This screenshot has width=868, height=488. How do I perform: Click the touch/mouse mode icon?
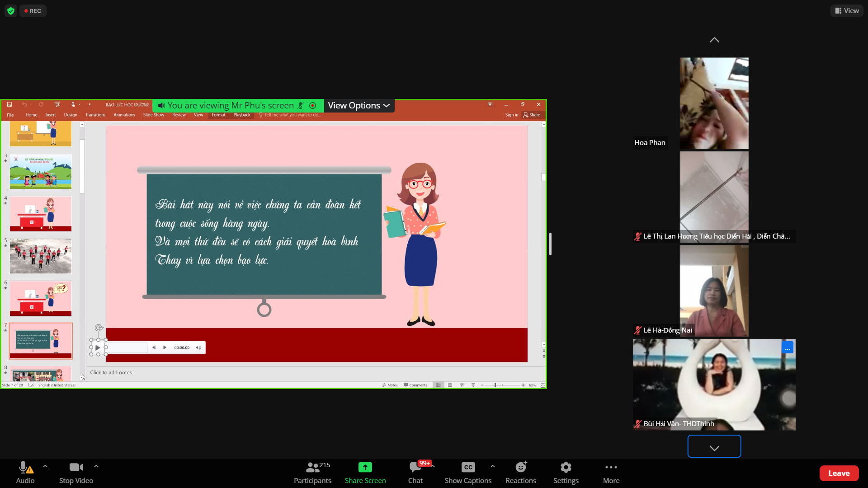point(73,104)
